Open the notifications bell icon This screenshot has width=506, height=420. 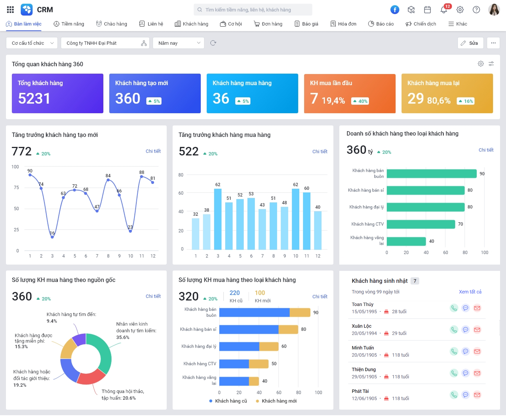pyautogui.click(x=443, y=10)
